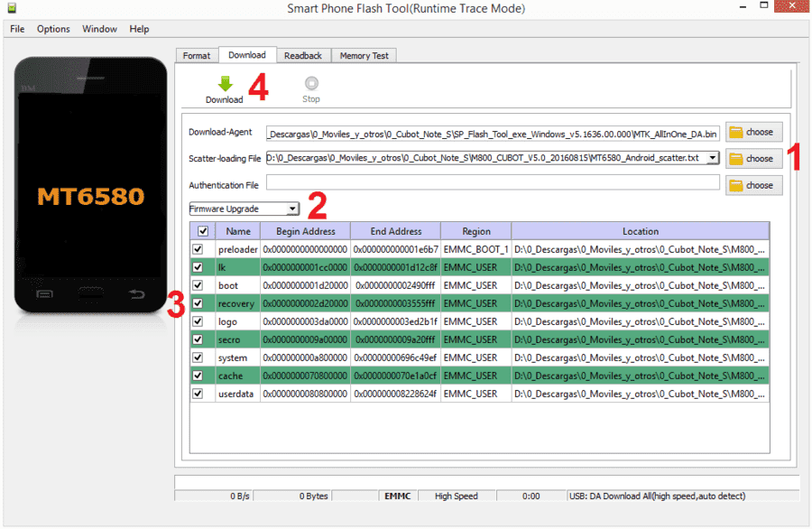Click the Region column header
The width and height of the screenshot is (812, 529).
(475, 231)
